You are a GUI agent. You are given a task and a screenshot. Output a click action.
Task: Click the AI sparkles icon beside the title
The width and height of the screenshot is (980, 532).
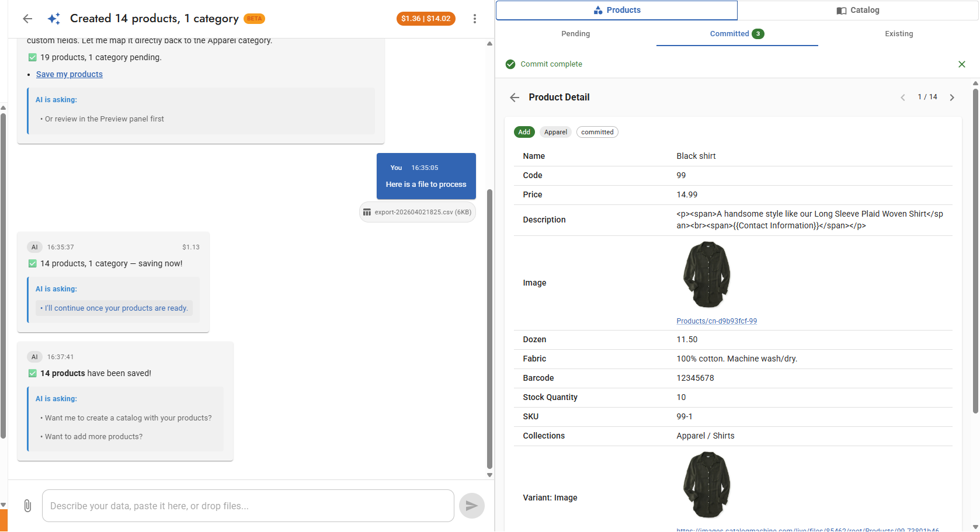[x=54, y=18]
